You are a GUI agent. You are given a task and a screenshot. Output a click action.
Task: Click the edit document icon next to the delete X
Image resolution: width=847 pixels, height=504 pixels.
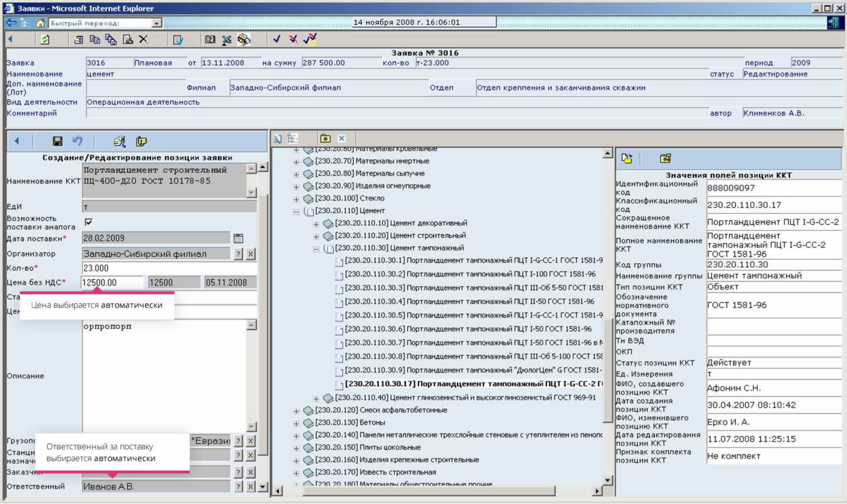pyautogui.click(x=127, y=39)
